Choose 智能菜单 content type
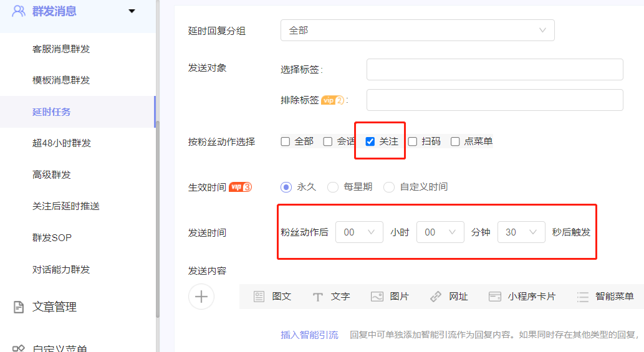The image size is (644, 352). coord(615,296)
